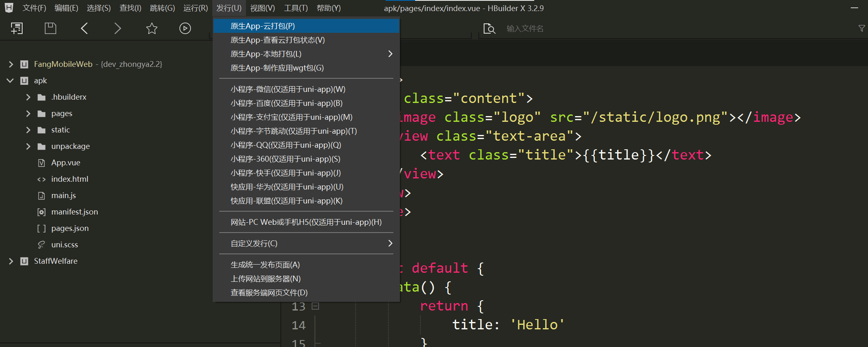Image resolution: width=868 pixels, height=347 pixels.
Task: Choose 查看服务端网页文件(D)
Action: click(306, 292)
